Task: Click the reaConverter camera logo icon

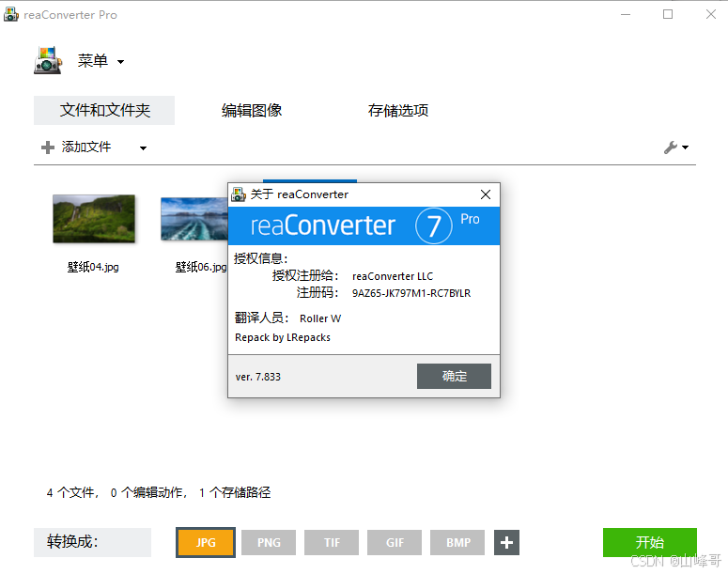Action: 48,60
